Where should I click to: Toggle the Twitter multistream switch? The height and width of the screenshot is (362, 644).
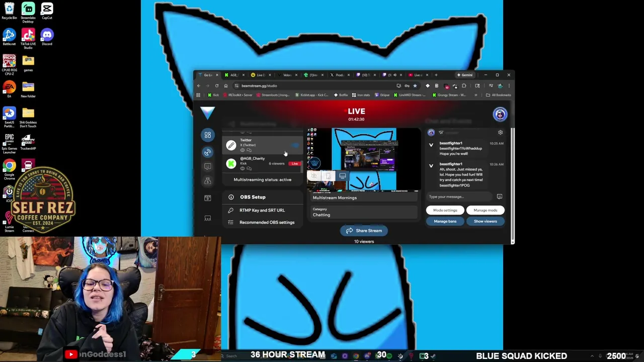click(x=295, y=145)
